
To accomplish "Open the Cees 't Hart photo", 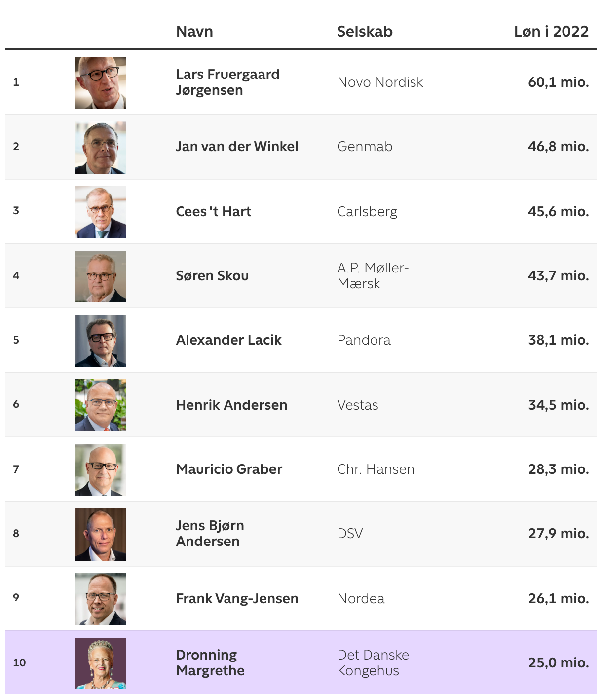I will [101, 212].
